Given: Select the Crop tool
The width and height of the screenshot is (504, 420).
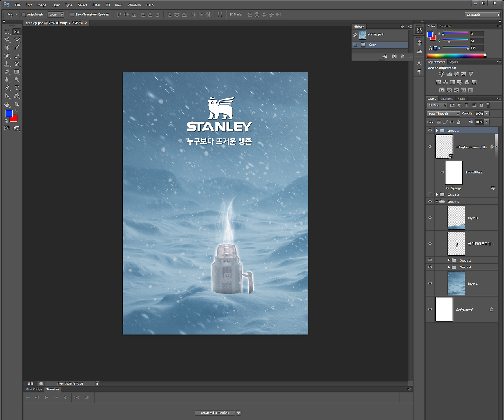Looking at the screenshot, I should [7, 48].
